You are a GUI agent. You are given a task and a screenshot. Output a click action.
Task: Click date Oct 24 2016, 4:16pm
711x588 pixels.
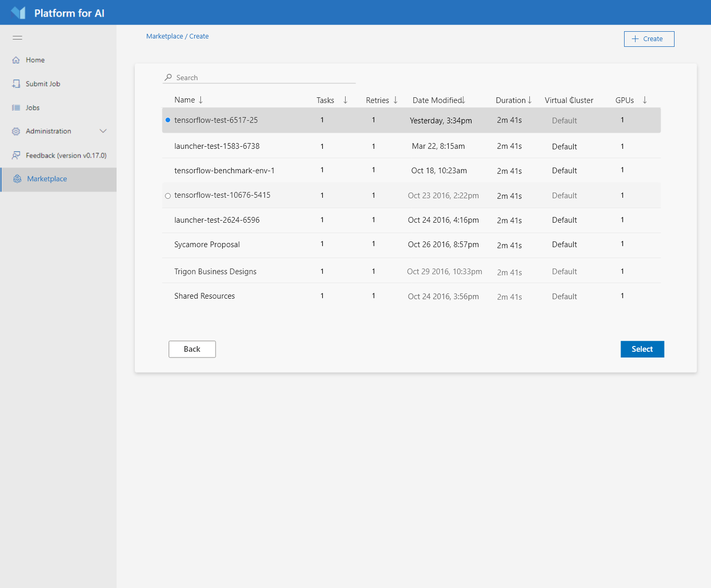pos(443,220)
